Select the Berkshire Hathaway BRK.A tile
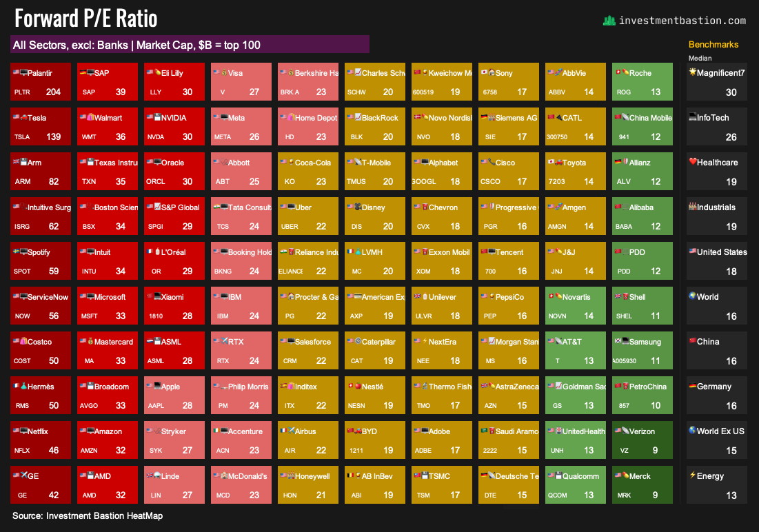Viewport: 759px width, 532px height. point(308,81)
